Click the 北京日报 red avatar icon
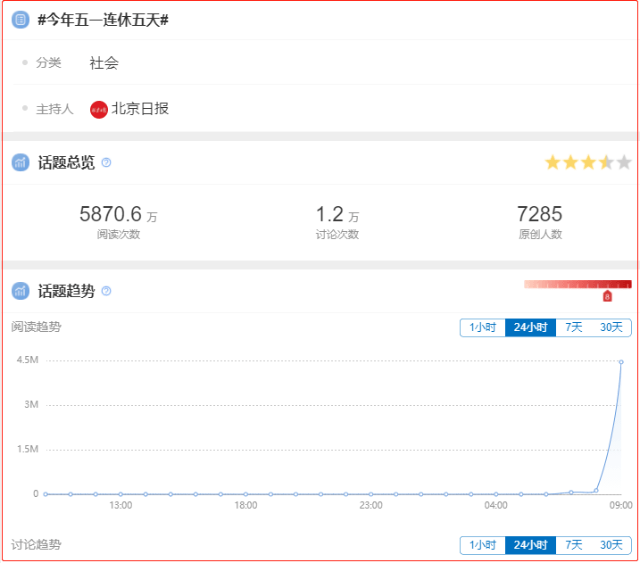The height and width of the screenshot is (563, 640). (99, 109)
